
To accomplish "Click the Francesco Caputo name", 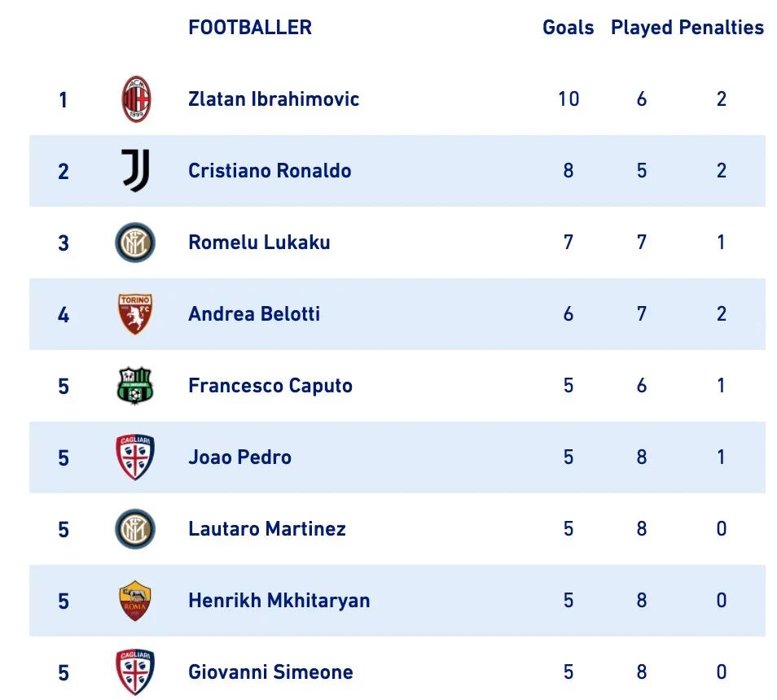I will (x=270, y=386).
